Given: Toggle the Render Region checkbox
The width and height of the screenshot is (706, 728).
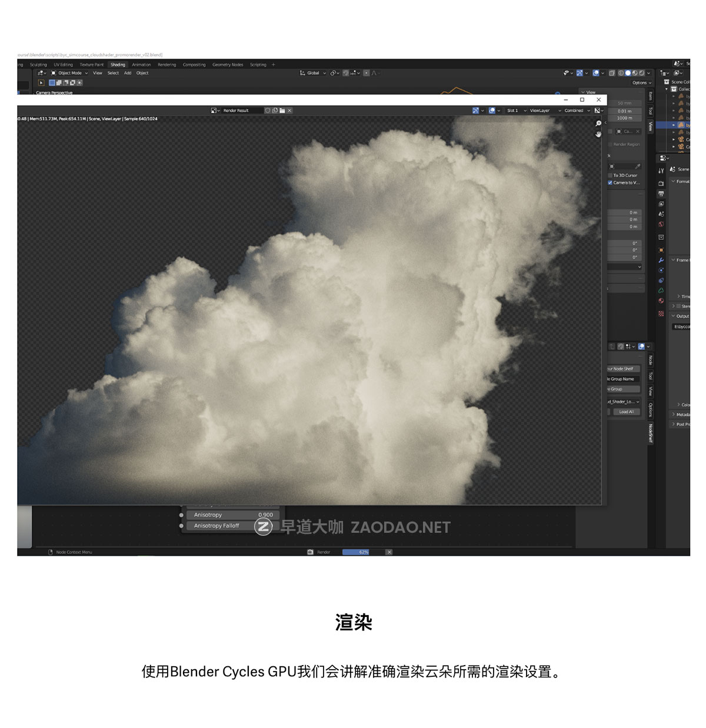Looking at the screenshot, I should (610, 144).
